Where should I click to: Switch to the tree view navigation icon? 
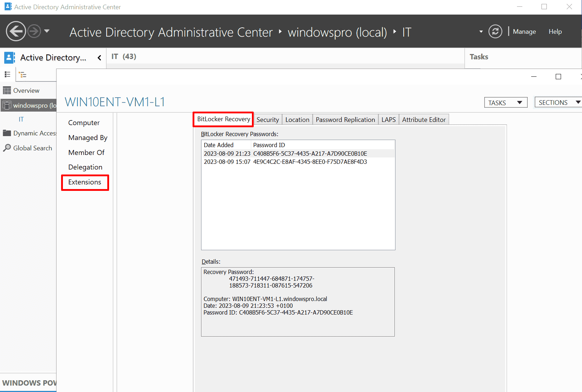[x=23, y=74]
